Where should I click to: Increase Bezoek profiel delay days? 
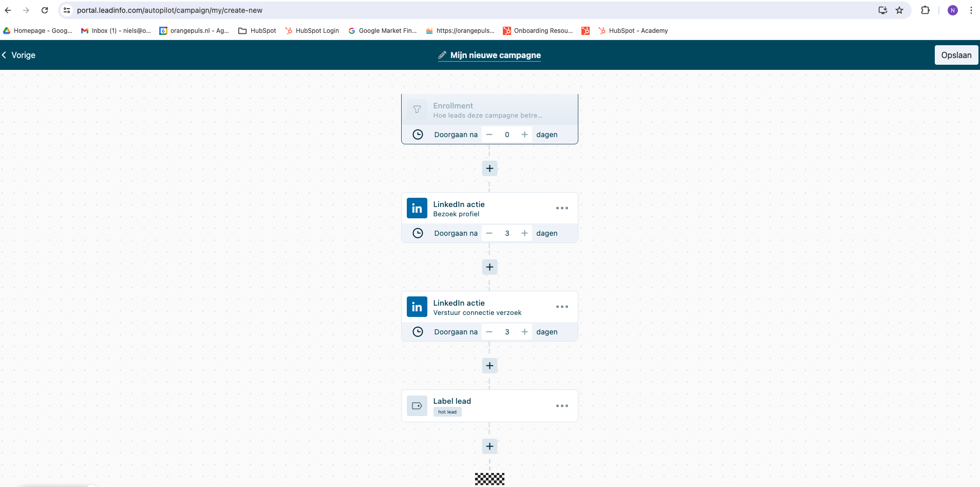(x=524, y=233)
